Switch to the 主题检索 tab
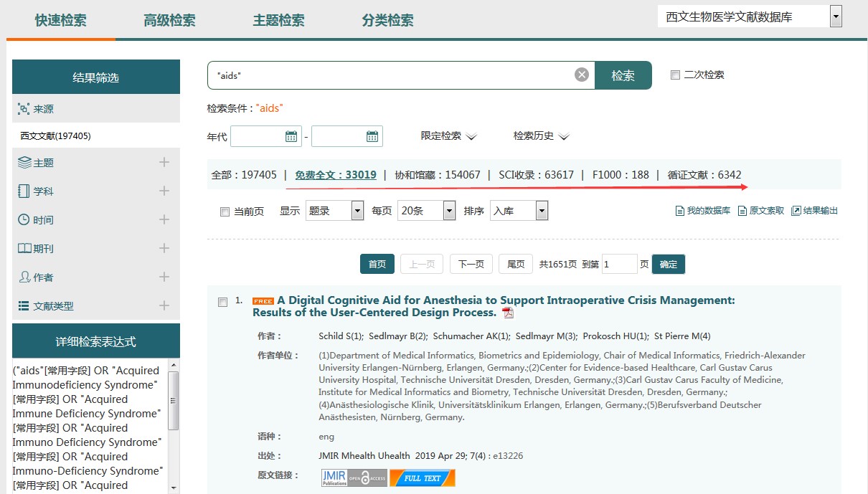Screen dimensions: 868x494 click(x=278, y=20)
